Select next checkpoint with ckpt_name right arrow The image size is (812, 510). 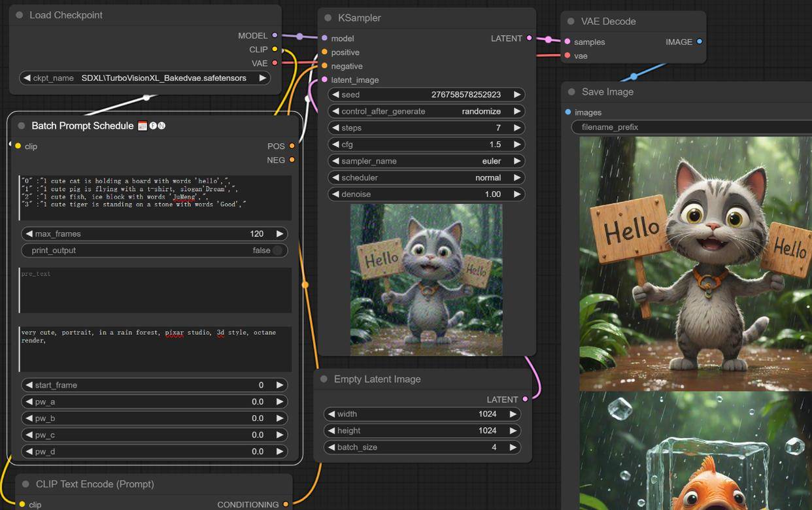point(262,78)
